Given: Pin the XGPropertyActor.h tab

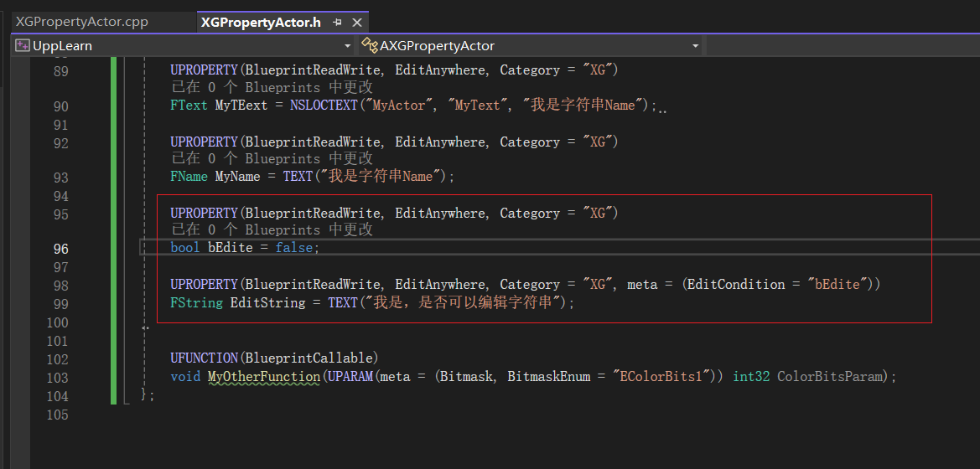Looking at the screenshot, I should (x=338, y=23).
